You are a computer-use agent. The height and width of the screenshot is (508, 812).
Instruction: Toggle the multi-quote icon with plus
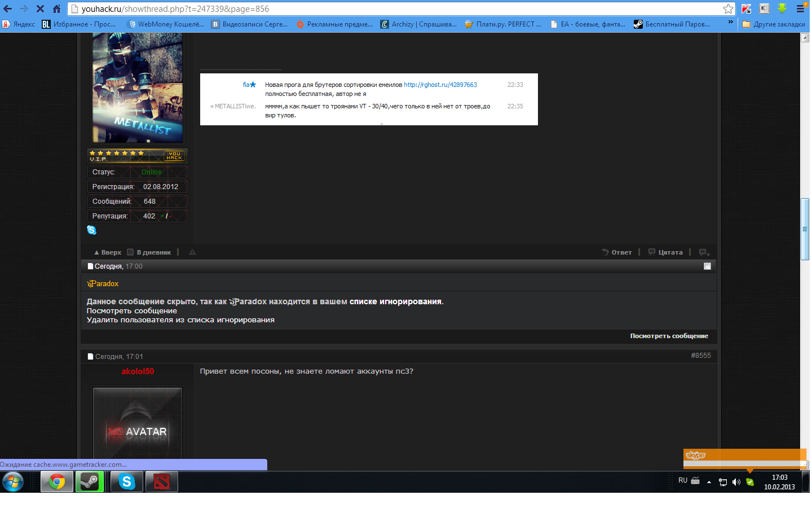click(x=704, y=252)
